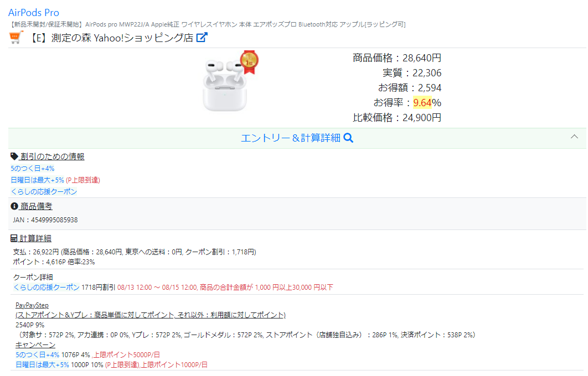Open the くらしの応援クーポン link under 割引のための情報
This screenshot has height=376, width=588.
coord(44,192)
